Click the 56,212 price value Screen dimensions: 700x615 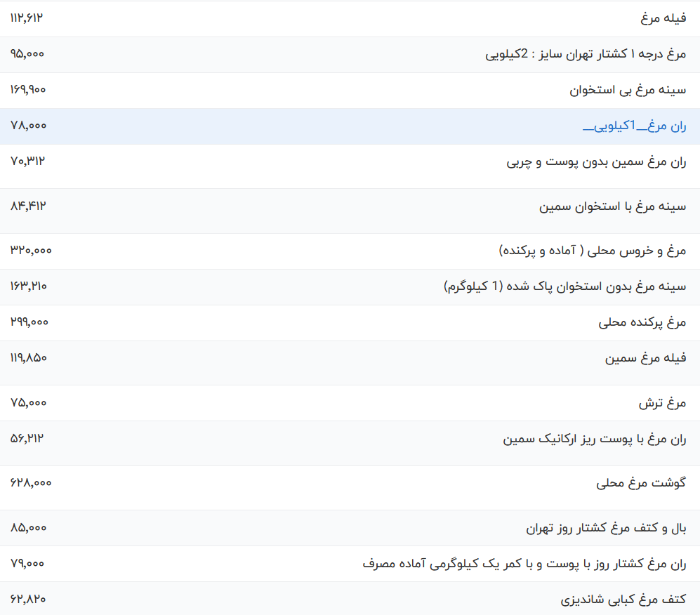point(27,439)
